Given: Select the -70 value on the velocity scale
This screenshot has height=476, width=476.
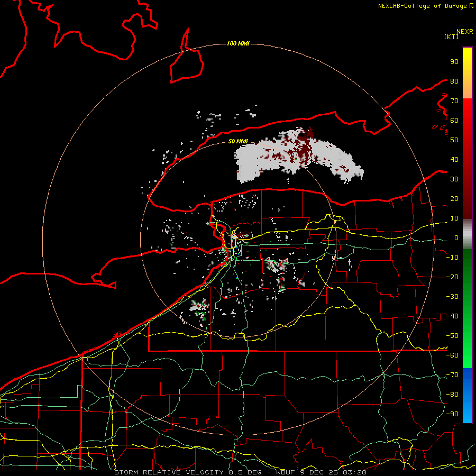Looking at the screenshot, I should coord(452,375).
